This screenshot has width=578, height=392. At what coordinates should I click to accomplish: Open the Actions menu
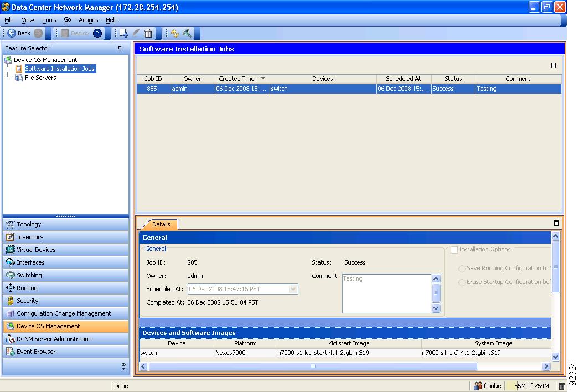click(x=89, y=20)
